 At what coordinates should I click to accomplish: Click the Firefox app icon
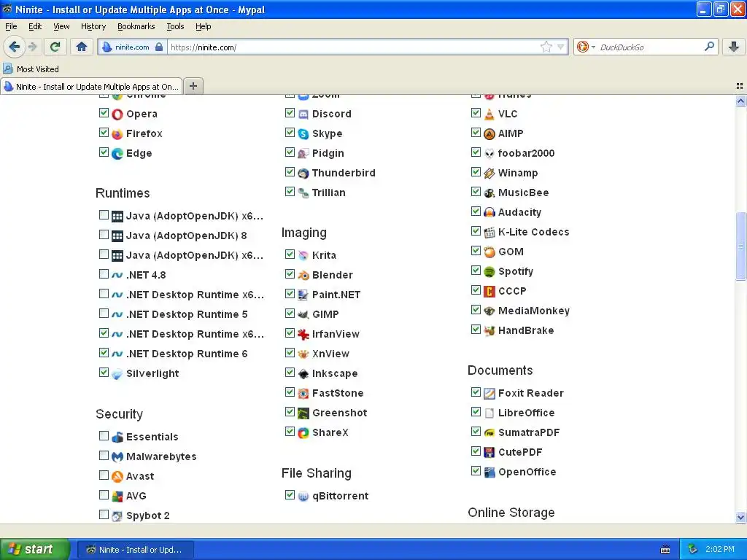(x=117, y=134)
